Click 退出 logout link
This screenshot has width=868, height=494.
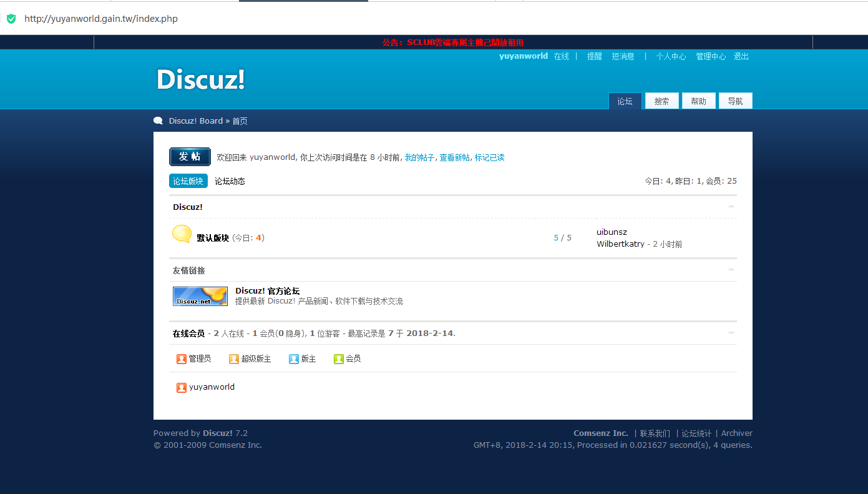pos(741,56)
